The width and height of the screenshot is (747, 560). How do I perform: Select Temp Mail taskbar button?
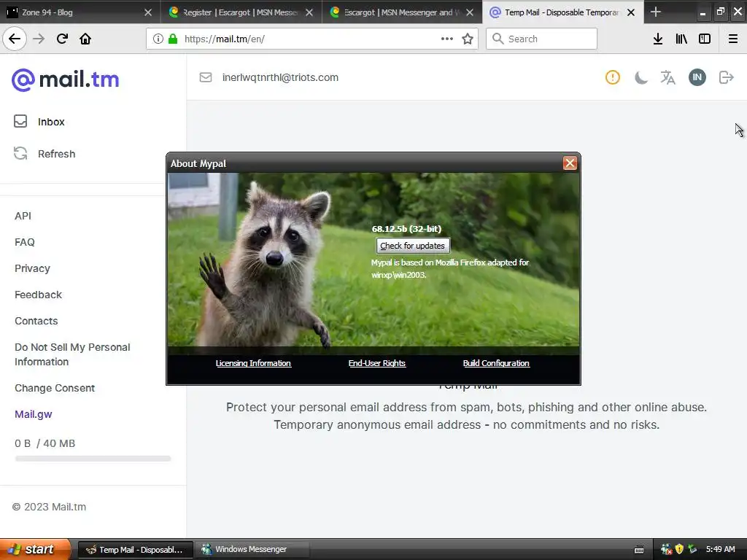click(x=135, y=550)
